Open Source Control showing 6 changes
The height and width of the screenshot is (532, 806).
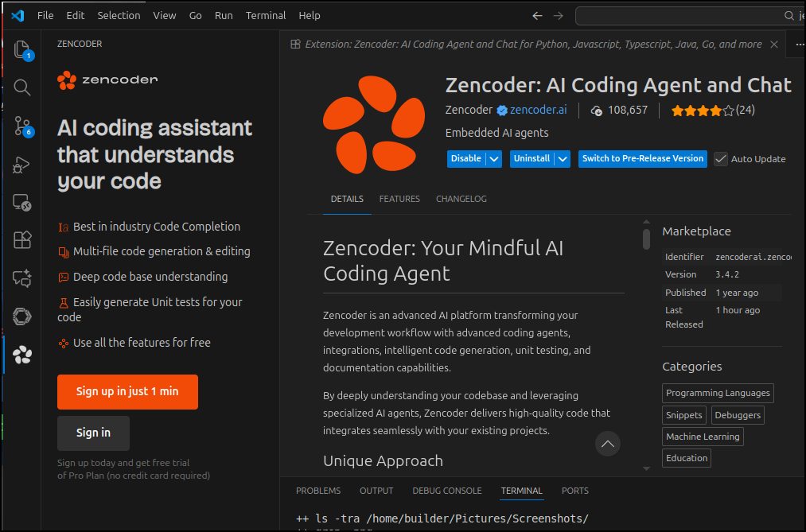pos(21,126)
